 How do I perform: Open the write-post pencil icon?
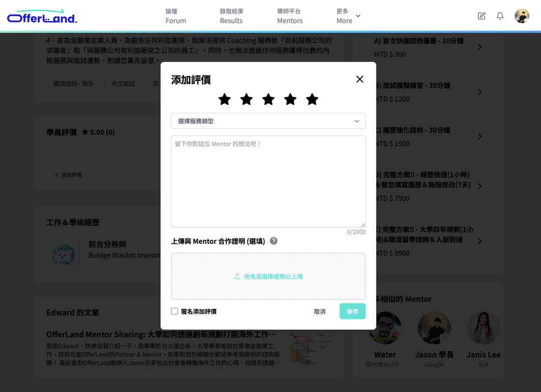(482, 16)
